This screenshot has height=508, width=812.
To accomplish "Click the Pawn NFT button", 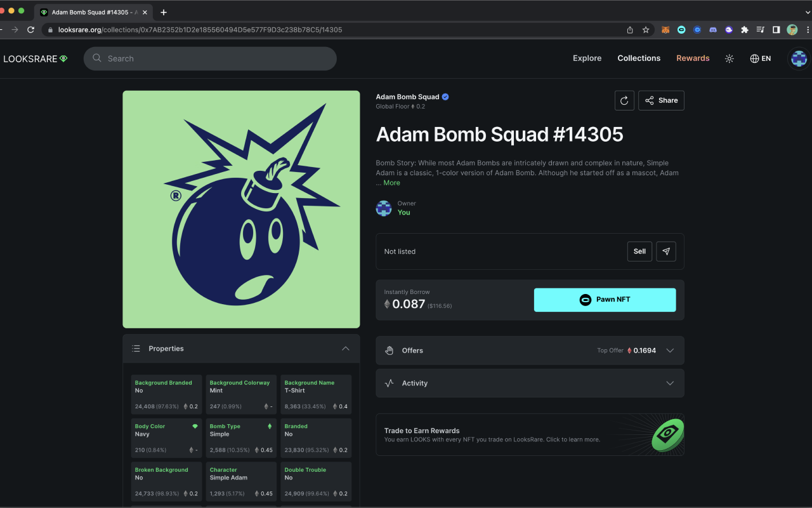I will [x=605, y=300].
